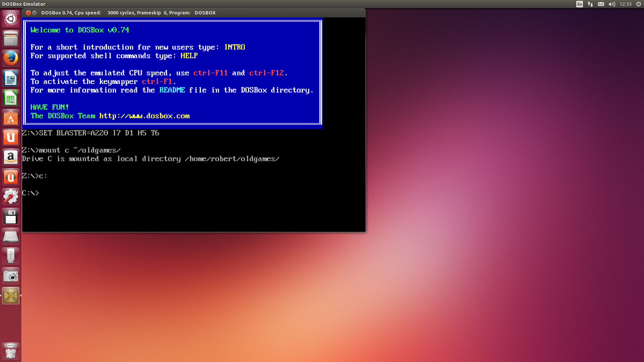Open Ubuntu Software Center icon

click(11, 118)
